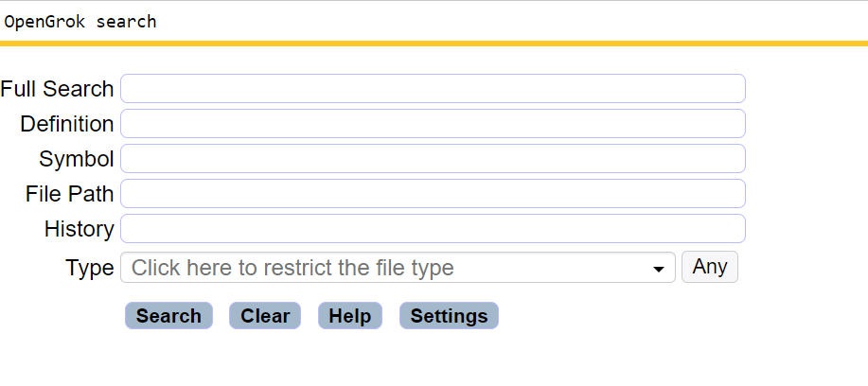Viewport: 868px width, 386px height.
Task: Click the Type label
Action: coord(90,268)
